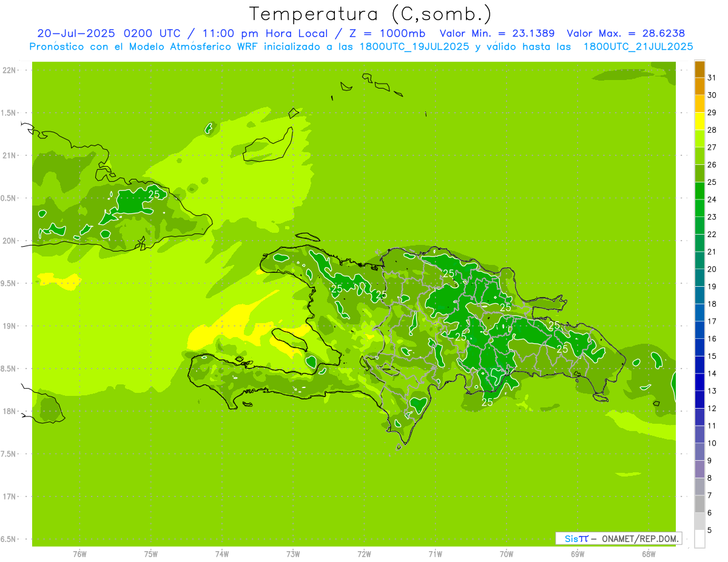This screenshot has width=728, height=562.
Task: Click the colorbar value label "20"
Action: point(712,269)
